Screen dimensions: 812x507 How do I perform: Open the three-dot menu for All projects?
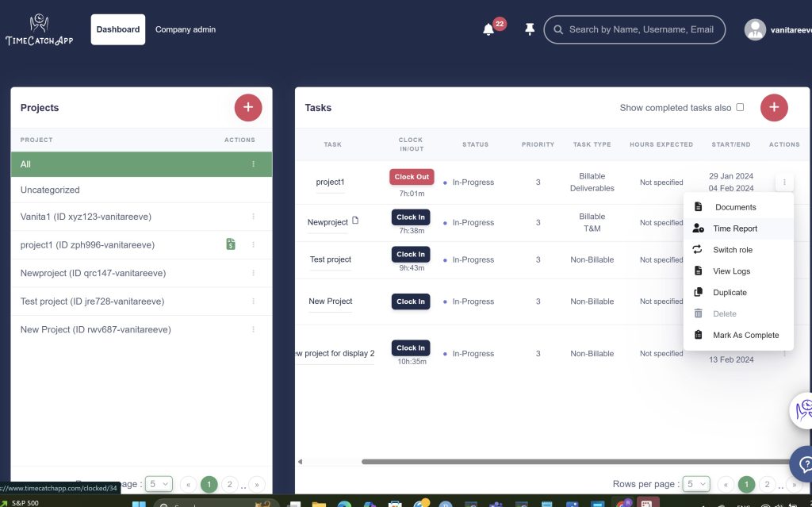coord(254,164)
